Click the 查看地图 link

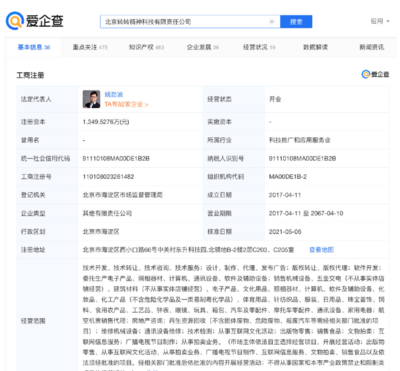pyautogui.click(x=322, y=250)
